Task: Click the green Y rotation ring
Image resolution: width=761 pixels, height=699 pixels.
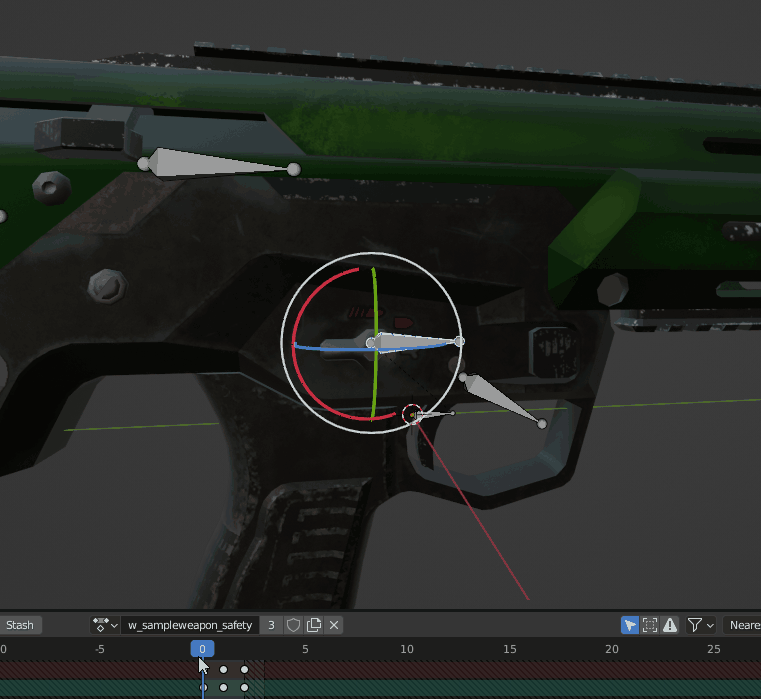Action: click(375, 301)
